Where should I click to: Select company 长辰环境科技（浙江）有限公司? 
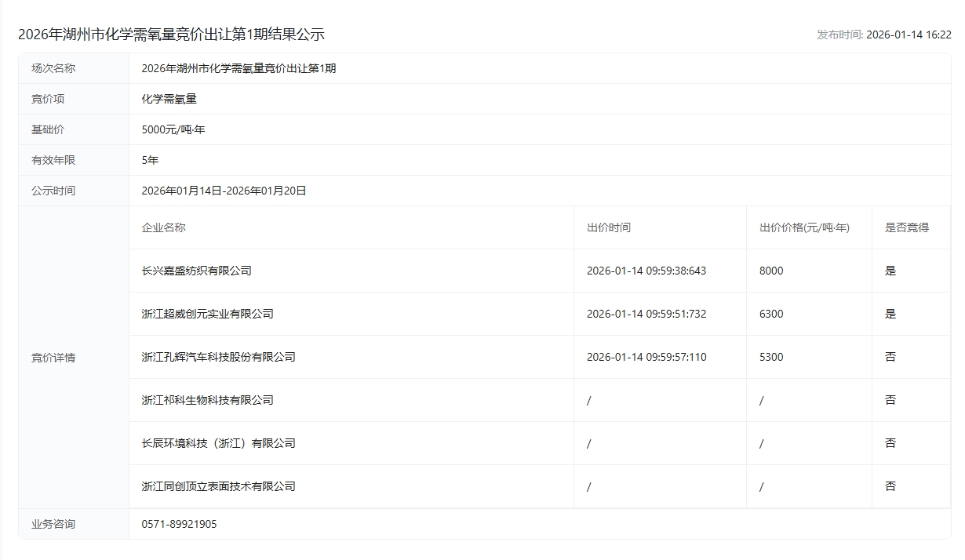(x=218, y=443)
